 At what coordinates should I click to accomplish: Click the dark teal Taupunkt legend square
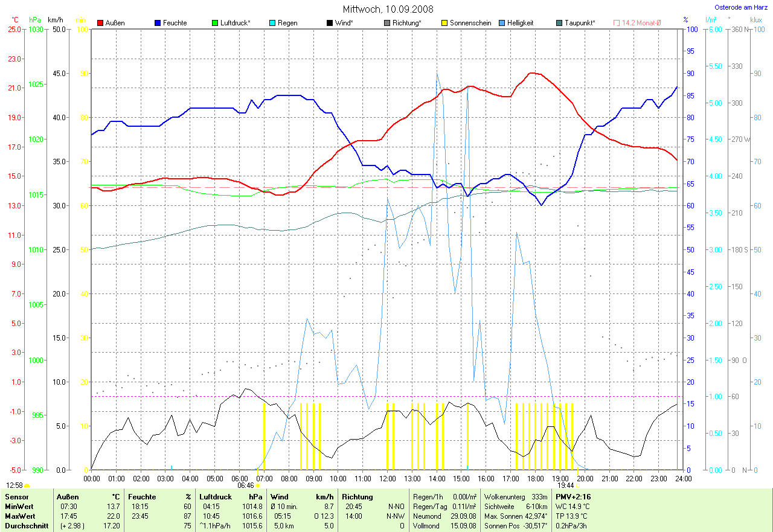point(559,23)
